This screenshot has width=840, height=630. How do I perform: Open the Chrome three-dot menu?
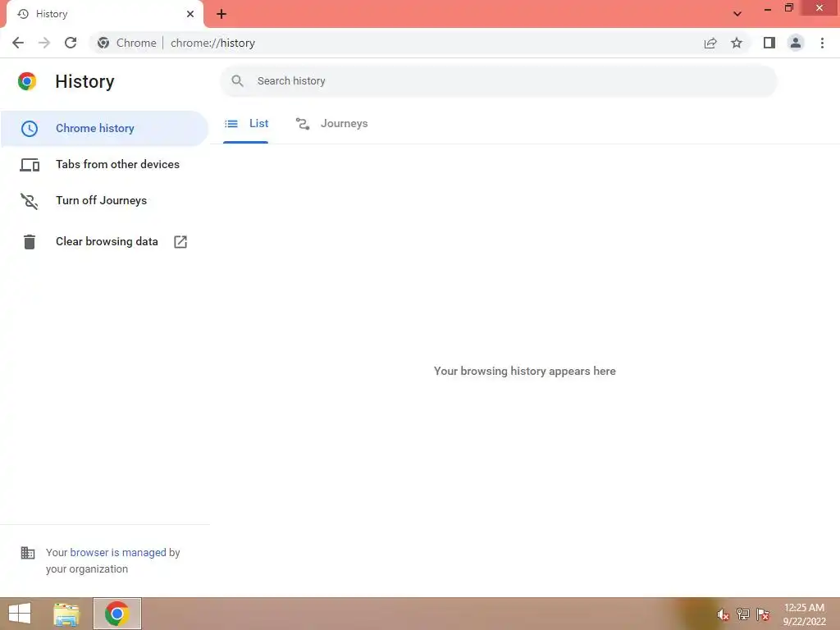coord(822,43)
